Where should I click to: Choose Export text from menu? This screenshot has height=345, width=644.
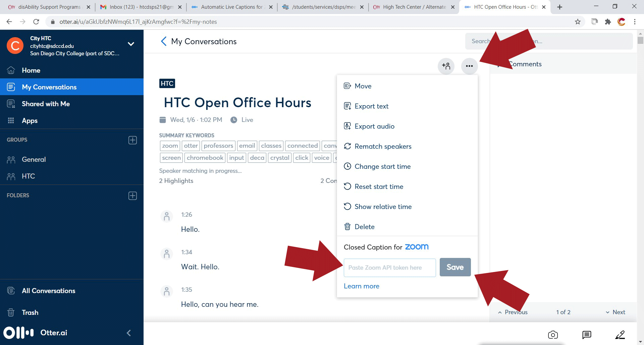tap(371, 106)
